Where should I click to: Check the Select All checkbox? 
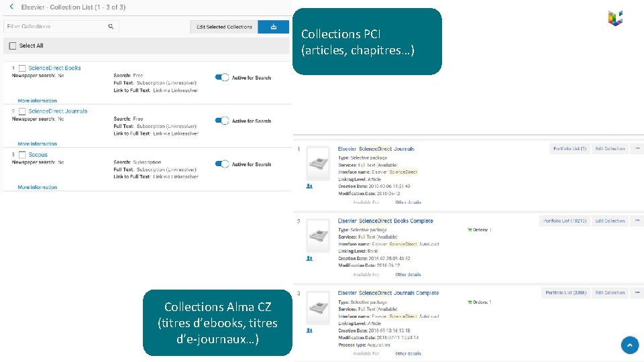coord(13,46)
